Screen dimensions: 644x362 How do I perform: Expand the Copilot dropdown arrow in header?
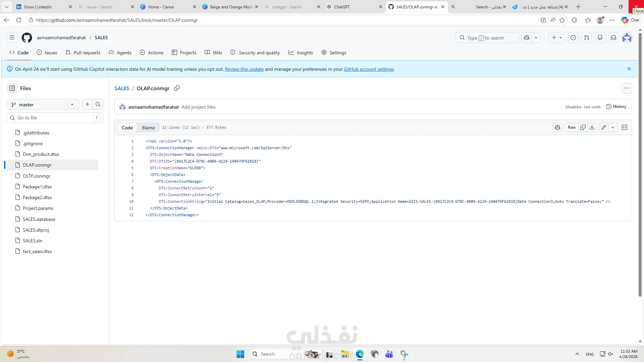[536, 38]
